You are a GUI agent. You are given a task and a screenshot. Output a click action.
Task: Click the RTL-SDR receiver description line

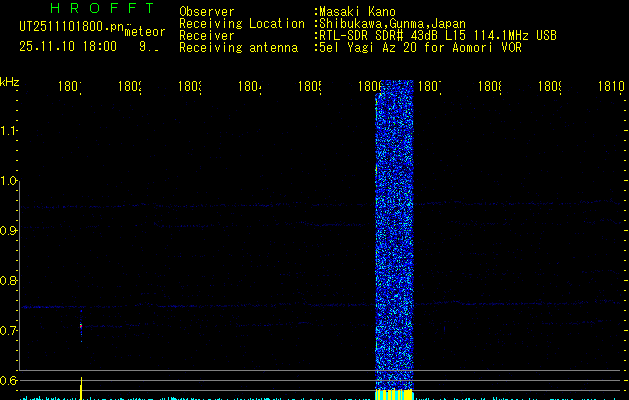pos(437,35)
